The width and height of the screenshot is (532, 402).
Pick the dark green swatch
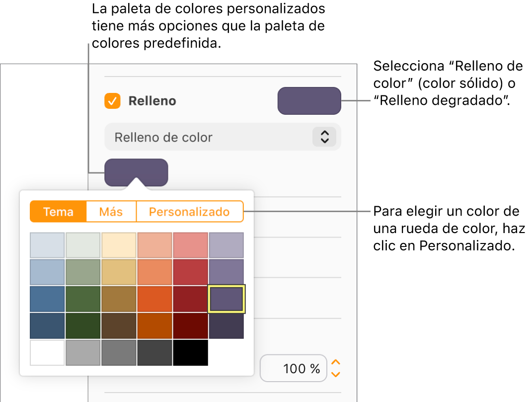[x=83, y=326]
